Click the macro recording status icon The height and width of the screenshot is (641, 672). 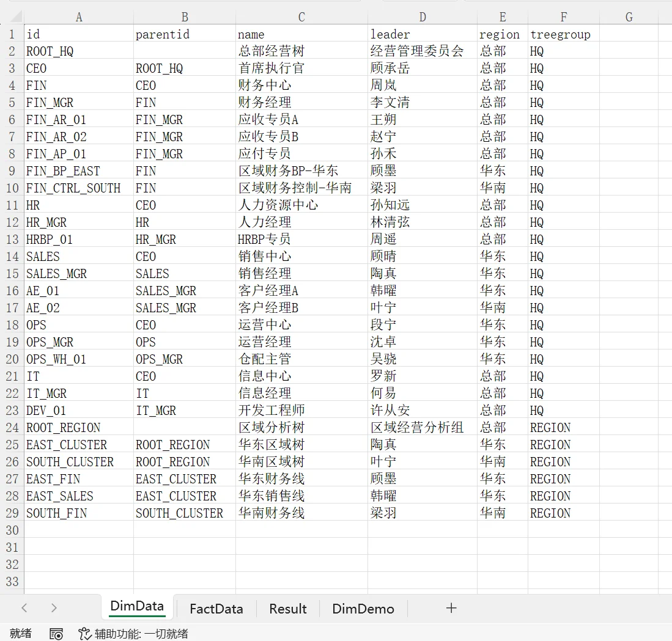[56, 634]
